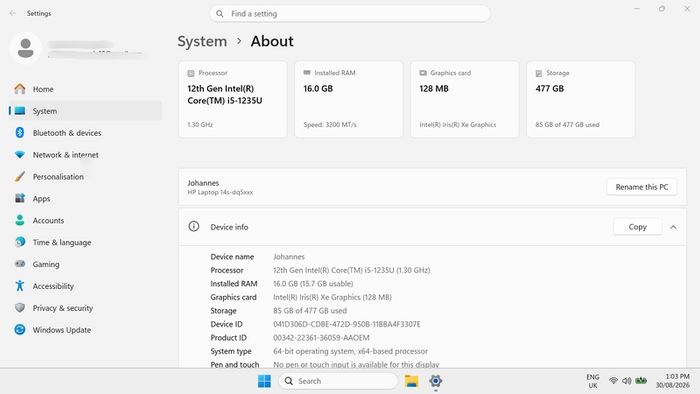700x394 pixels.
Task: Open the Graphics card 128 MB card
Action: pos(465,99)
